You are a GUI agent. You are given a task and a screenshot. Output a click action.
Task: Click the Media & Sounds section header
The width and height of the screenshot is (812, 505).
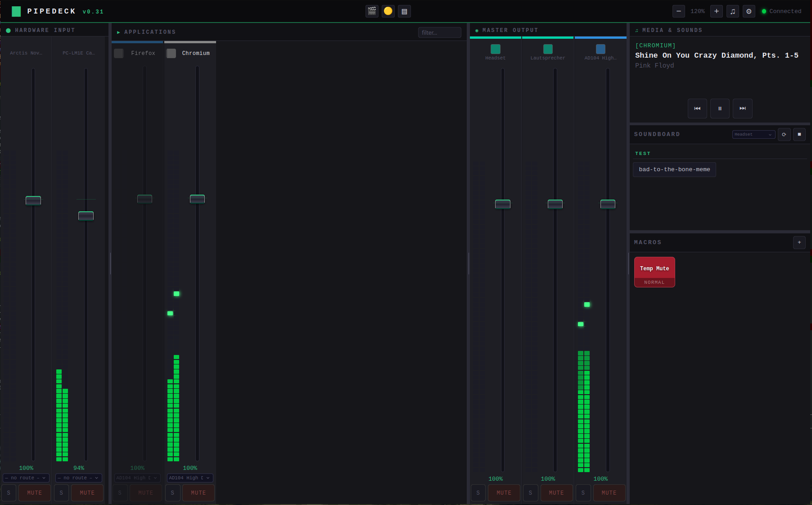pos(672,30)
